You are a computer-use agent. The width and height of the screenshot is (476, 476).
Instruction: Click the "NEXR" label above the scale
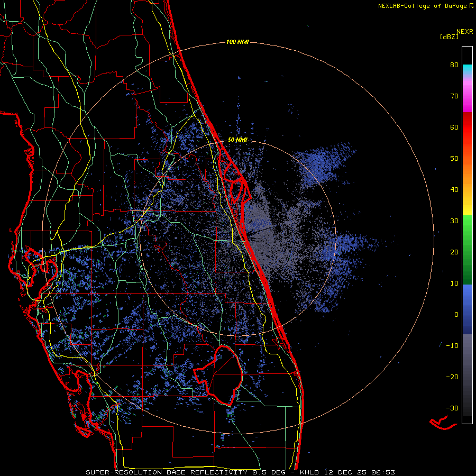tap(464, 32)
